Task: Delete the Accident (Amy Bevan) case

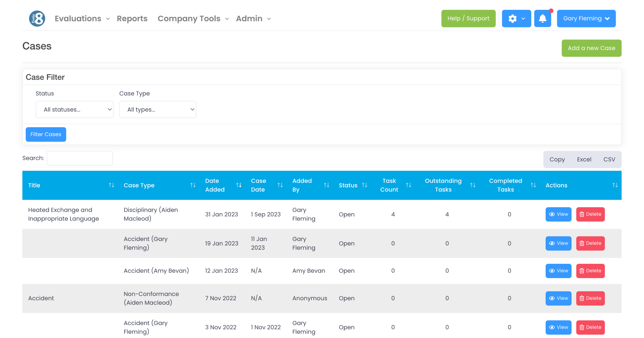Action: click(x=590, y=271)
